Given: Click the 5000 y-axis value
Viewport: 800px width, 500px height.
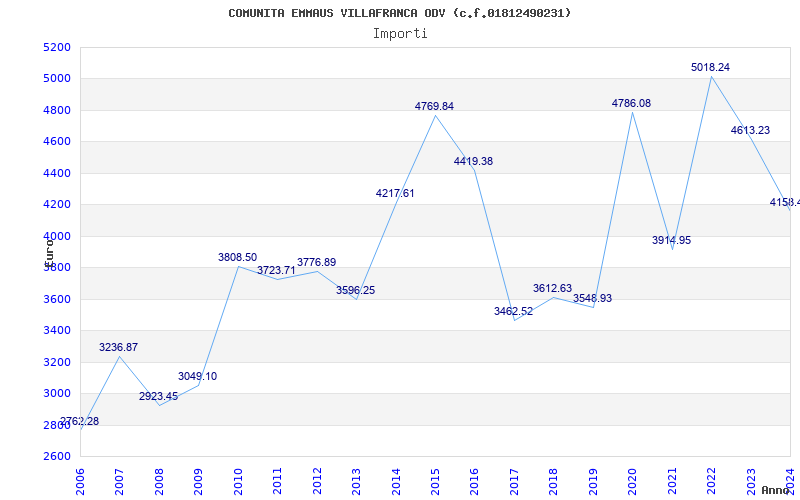Looking at the screenshot, I should tap(58, 79).
